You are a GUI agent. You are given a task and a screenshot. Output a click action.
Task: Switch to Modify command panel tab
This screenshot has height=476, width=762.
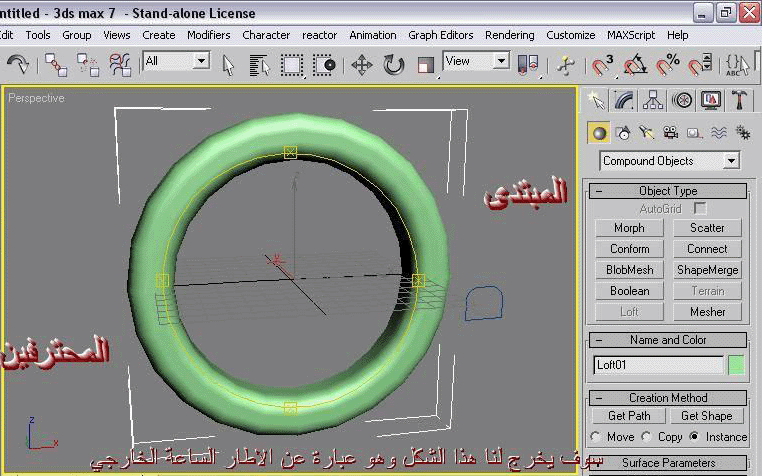[624, 101]
